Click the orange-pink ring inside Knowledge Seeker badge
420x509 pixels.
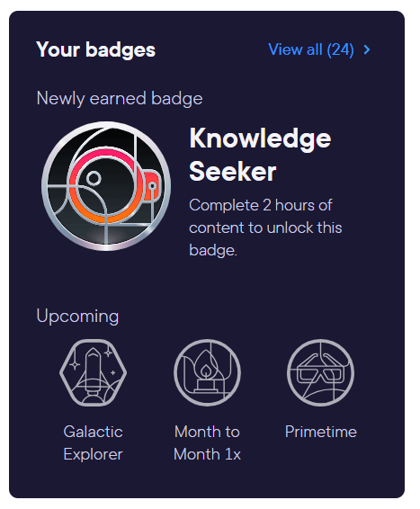coord(105,185)
